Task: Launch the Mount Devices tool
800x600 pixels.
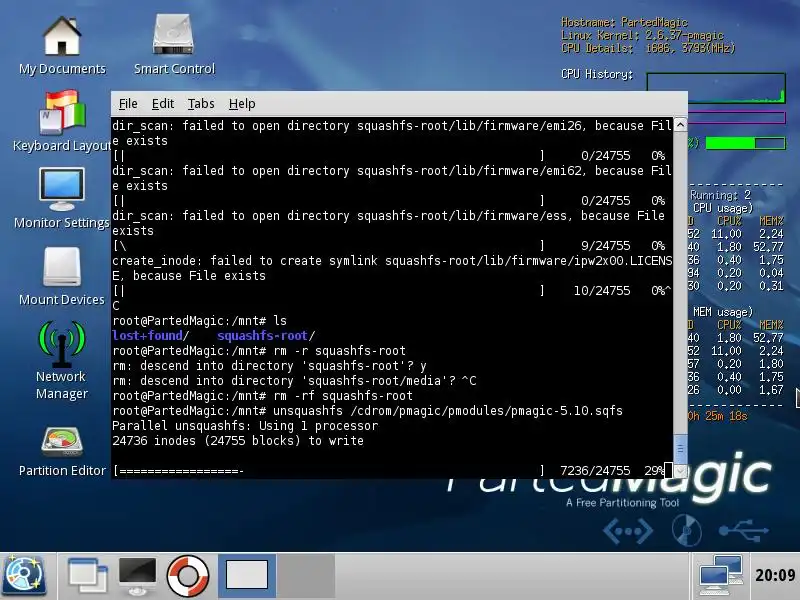Action: click(x=62, y=277)
